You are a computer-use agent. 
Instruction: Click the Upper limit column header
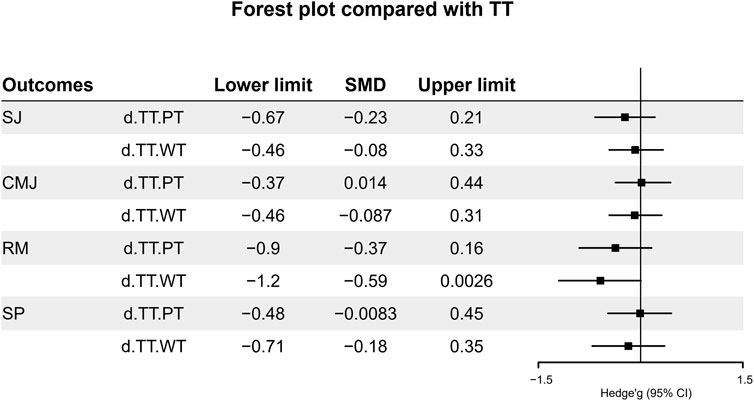coord(466,85)
